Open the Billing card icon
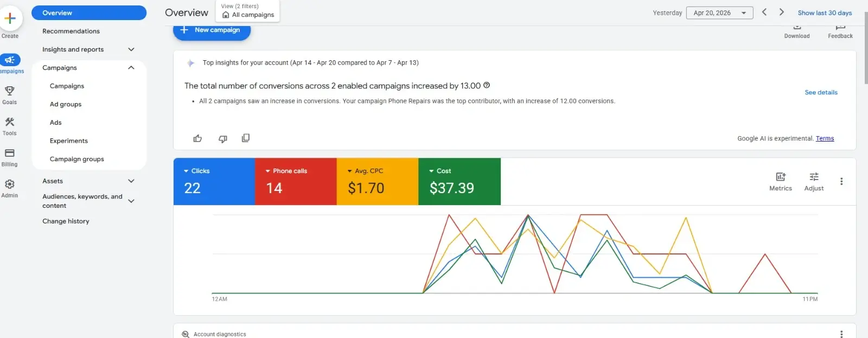 click(x=10, y=153)
